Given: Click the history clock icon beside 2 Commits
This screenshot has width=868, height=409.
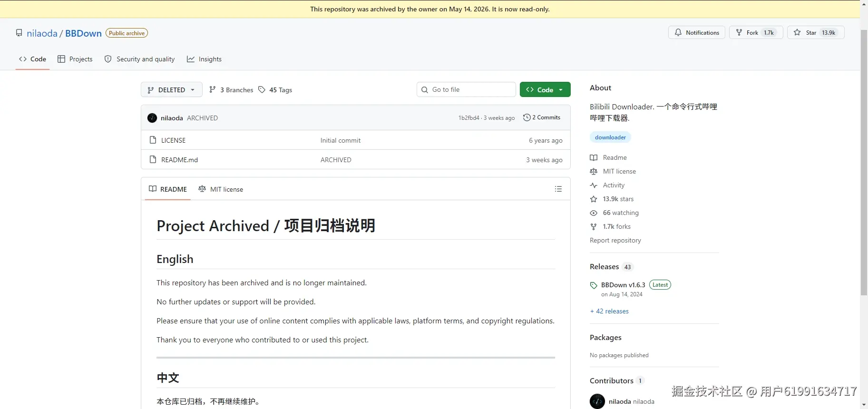Looking at the screenshot, I should tap(527, 117).
